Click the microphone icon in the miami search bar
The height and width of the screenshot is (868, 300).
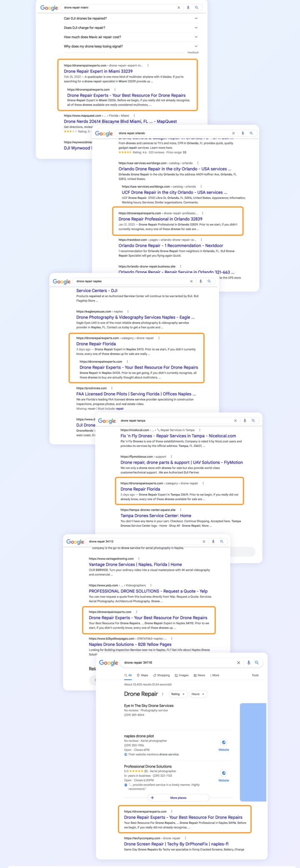188,8
